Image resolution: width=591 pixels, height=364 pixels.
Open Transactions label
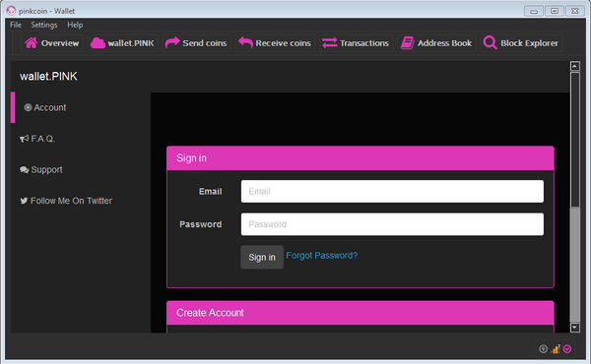pos(364,43)
